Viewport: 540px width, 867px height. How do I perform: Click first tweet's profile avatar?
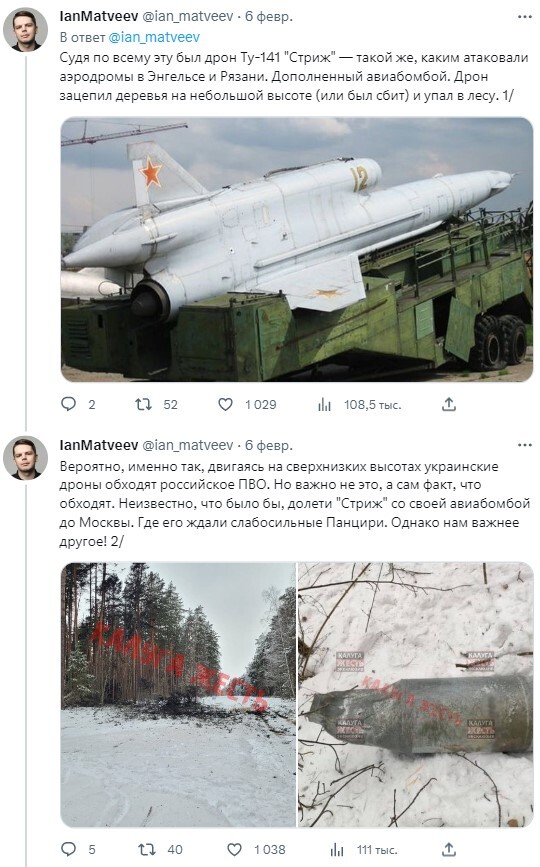[25, 30]
